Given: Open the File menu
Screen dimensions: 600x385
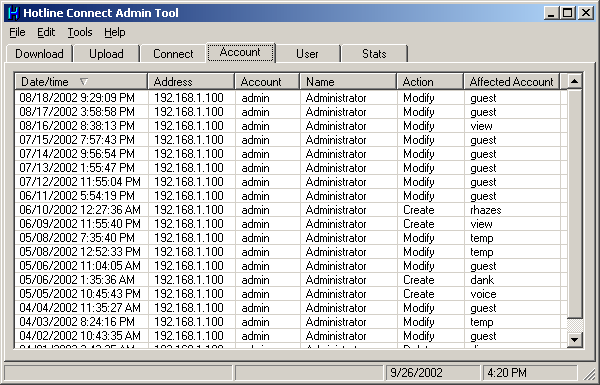Looking at the screenshot, I should coord(17,33).
